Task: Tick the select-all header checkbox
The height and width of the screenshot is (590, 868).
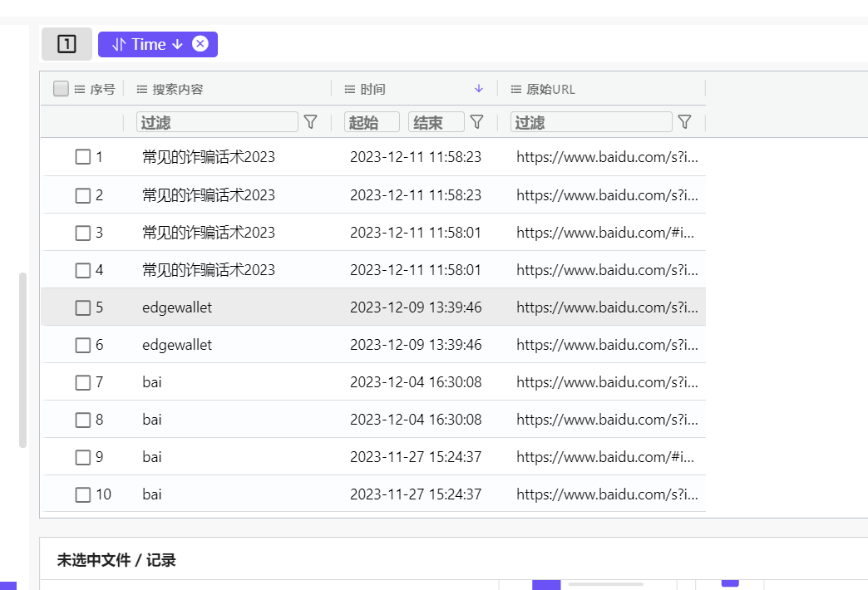Action: coord(61,89)
